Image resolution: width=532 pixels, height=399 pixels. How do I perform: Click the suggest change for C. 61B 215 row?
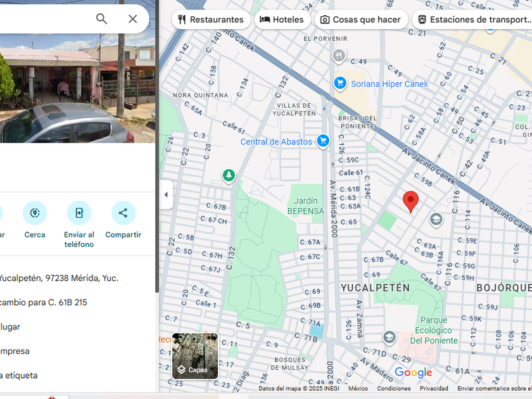77,302
